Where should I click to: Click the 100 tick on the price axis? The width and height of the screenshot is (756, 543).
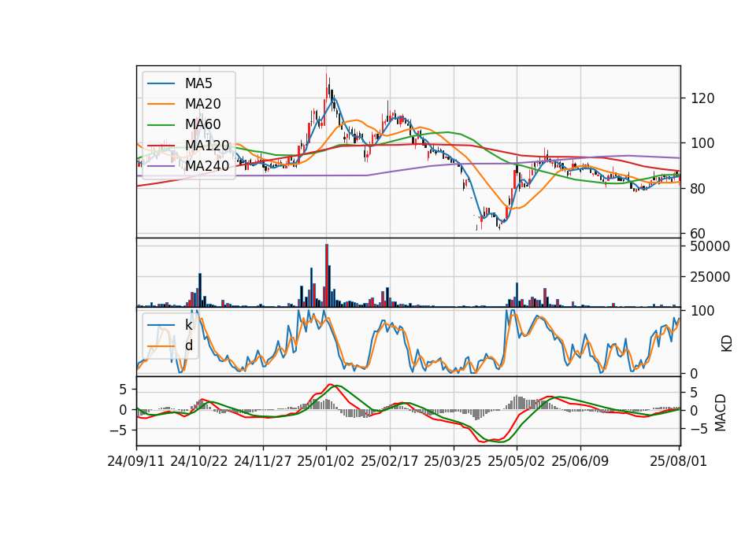point(702,143)
